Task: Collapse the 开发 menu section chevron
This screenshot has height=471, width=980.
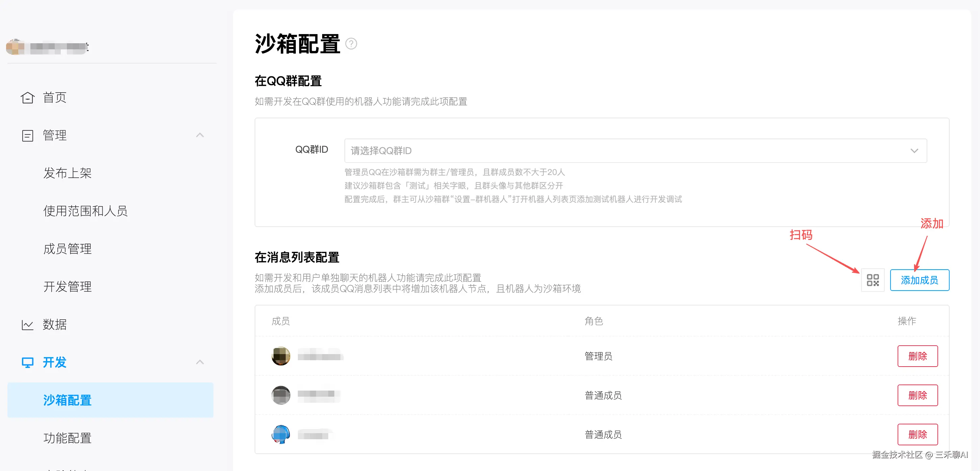Action: coord(200,362)
